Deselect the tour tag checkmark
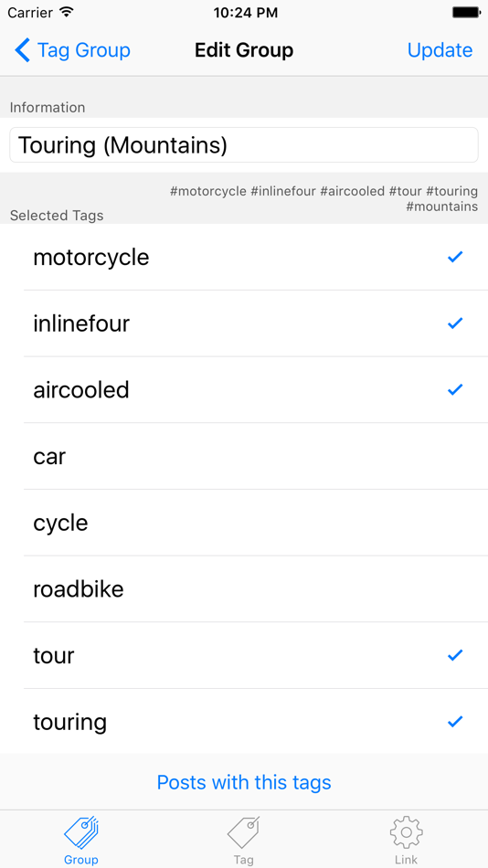 click(x=455, y=655)
